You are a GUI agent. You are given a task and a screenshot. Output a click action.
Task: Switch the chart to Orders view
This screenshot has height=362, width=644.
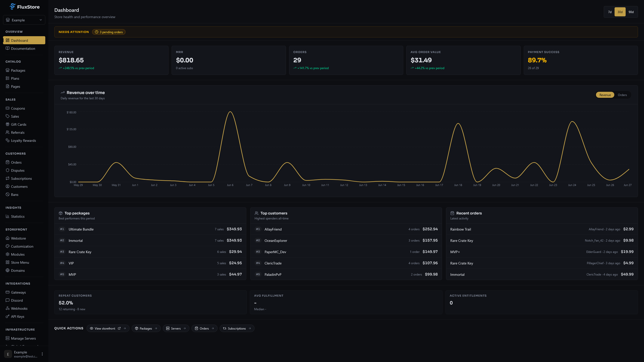point(622,95)
